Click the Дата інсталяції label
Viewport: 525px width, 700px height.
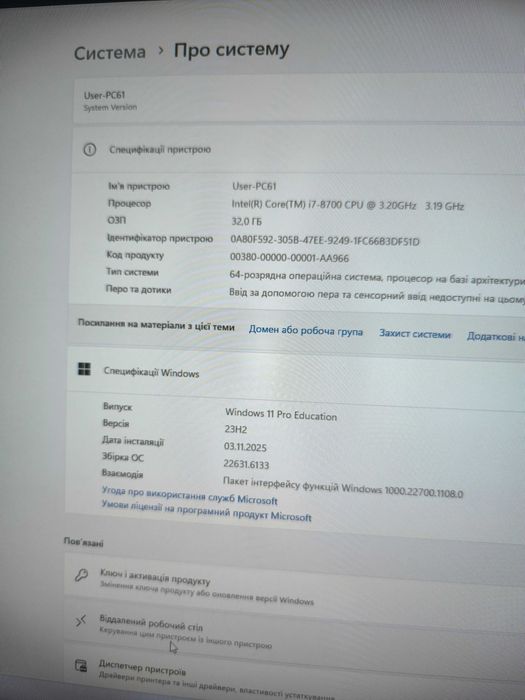133,441
